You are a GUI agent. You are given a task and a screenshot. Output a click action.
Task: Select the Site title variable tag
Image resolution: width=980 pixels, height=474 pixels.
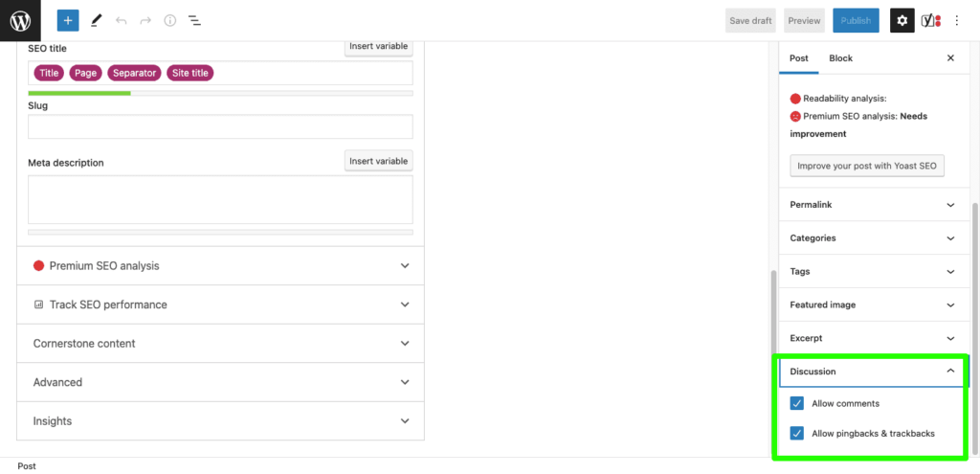tap(190, 73)
